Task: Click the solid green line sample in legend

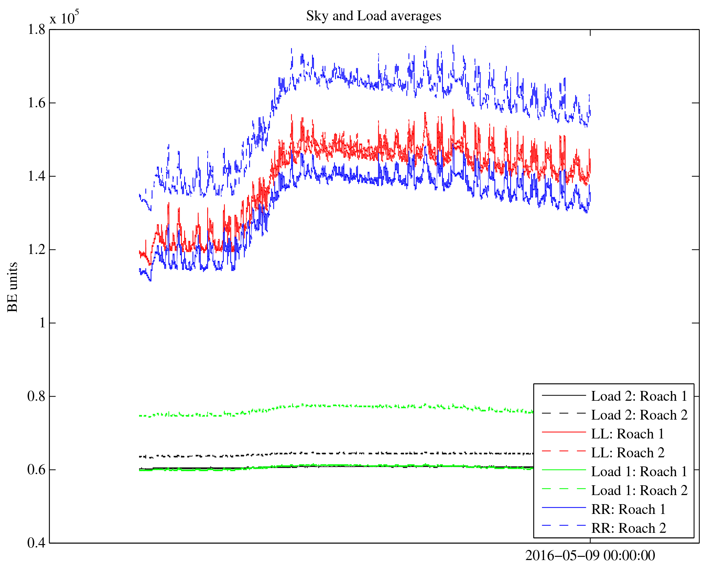Action: (564, 470)
